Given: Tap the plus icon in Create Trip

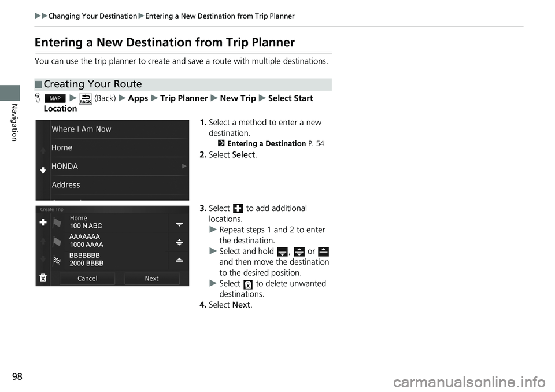Looking at the screenshot, I should pos(43,223).
